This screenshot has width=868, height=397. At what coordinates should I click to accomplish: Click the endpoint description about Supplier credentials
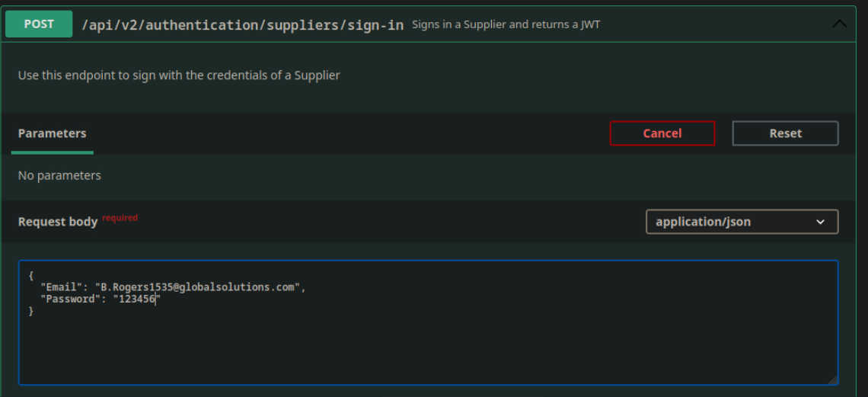point(179,75)
